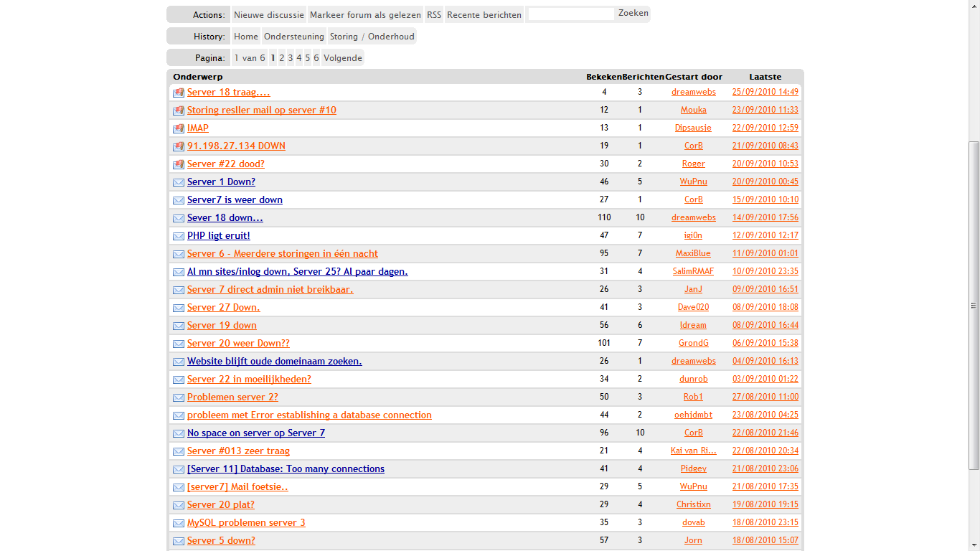Open the RSS feed link
Screen dimensions: 980x551
(434, 14)
